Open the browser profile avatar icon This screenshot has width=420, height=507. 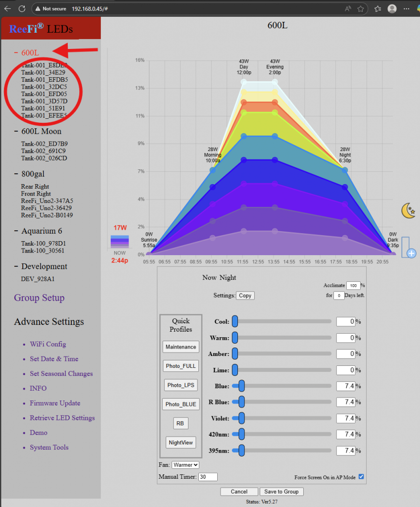[392, 8]
